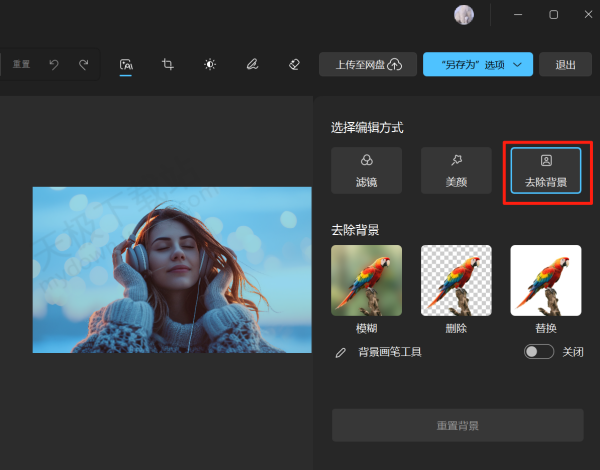The width and height of the screenshot is (600, 470).
Task: Click the 退出 button
Action: [565, 64]
